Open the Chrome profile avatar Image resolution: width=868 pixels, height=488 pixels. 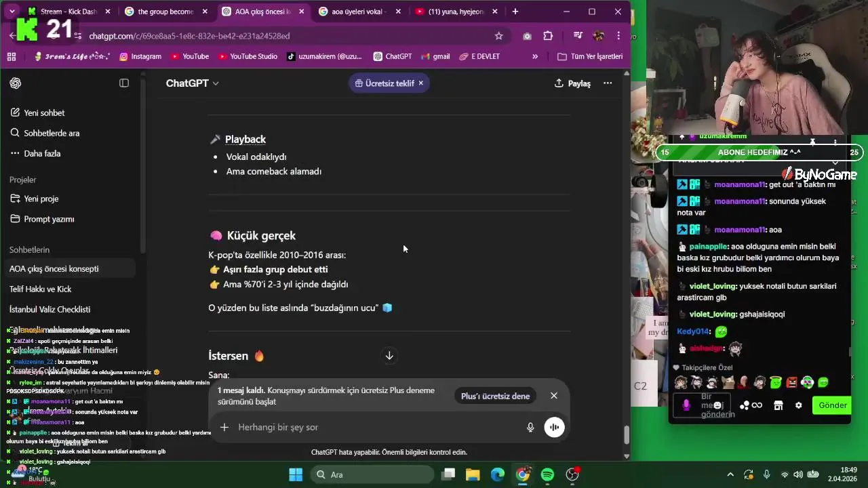(598, 36)
